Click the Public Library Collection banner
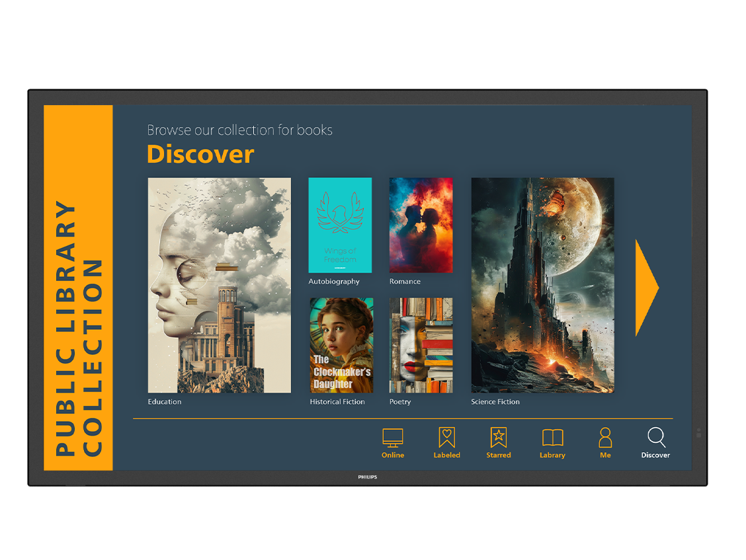746x560 pixels. tap(78, 288)
